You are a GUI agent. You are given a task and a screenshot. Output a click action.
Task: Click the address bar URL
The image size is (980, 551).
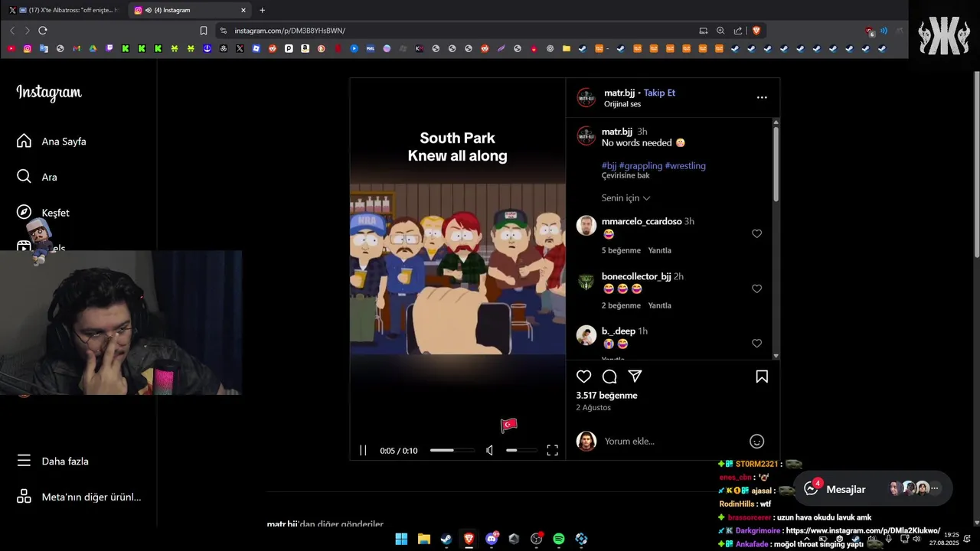coord(289,31)
